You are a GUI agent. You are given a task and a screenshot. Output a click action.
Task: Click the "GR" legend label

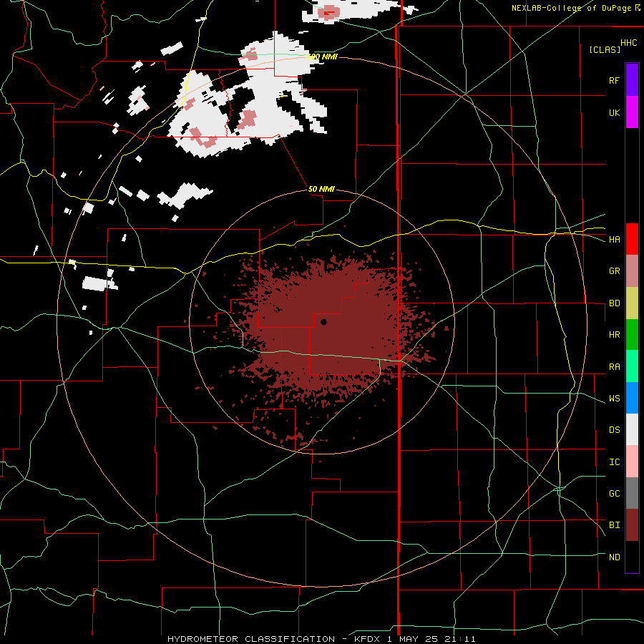(614, 271)
